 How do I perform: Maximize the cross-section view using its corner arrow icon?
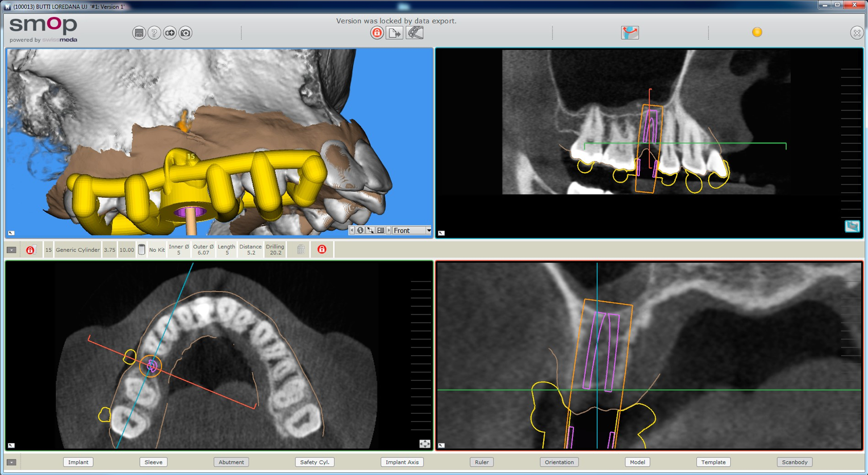click(x=441, y=445)
